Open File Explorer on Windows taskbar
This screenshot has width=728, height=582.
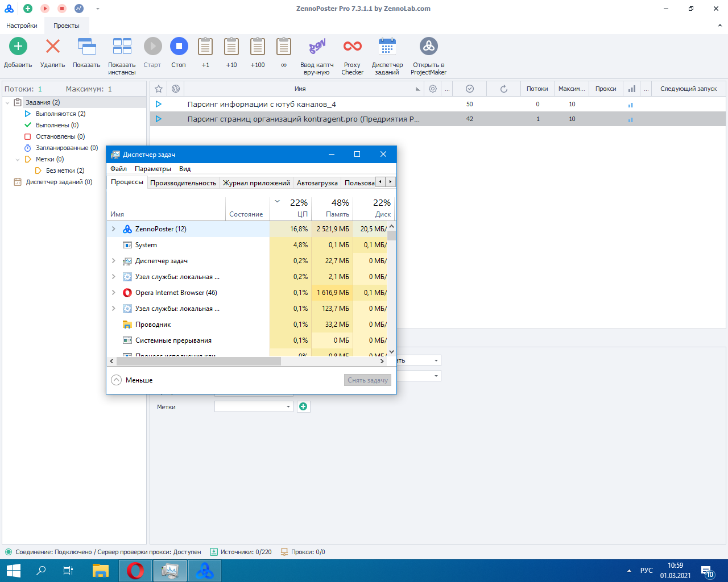tap(101, 571)
